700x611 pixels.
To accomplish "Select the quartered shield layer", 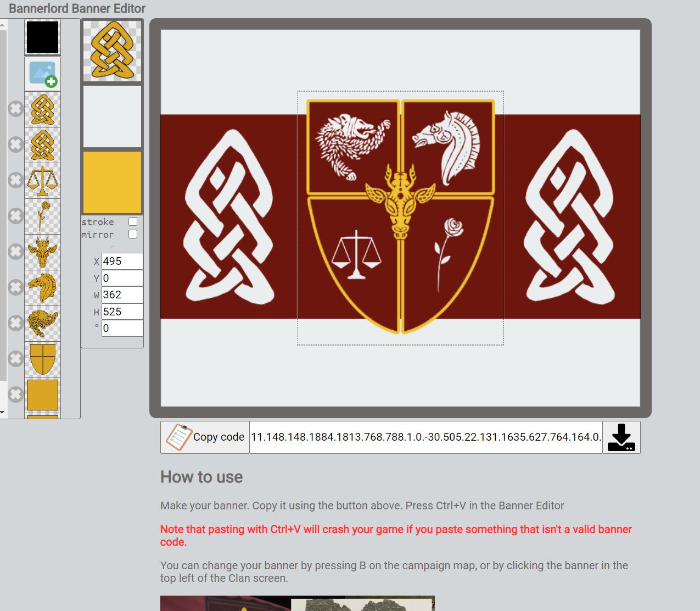I will pos(43,359).
